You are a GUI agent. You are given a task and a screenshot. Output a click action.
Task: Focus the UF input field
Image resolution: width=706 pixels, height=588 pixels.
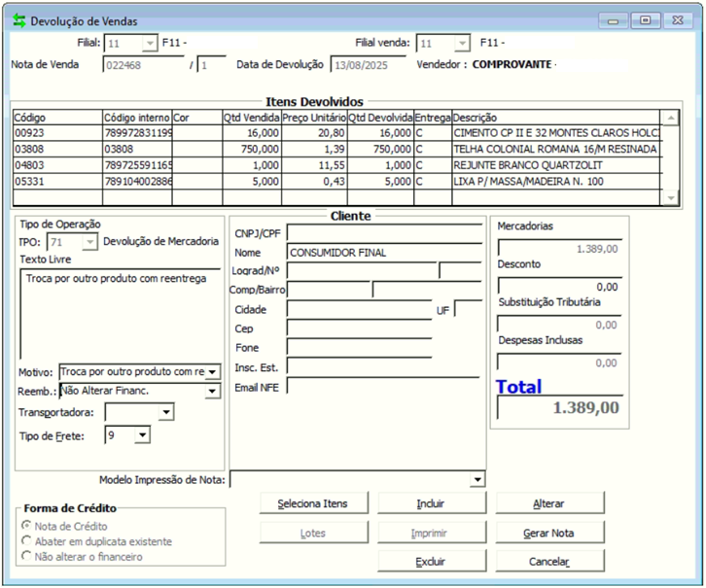468,309
